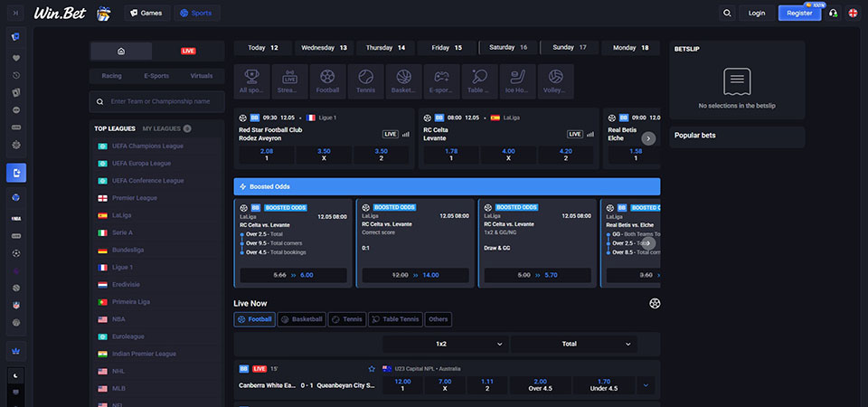Screen dimensions: 868x407
Task: Select the Streams live icon tile
Action: [289, 81]
